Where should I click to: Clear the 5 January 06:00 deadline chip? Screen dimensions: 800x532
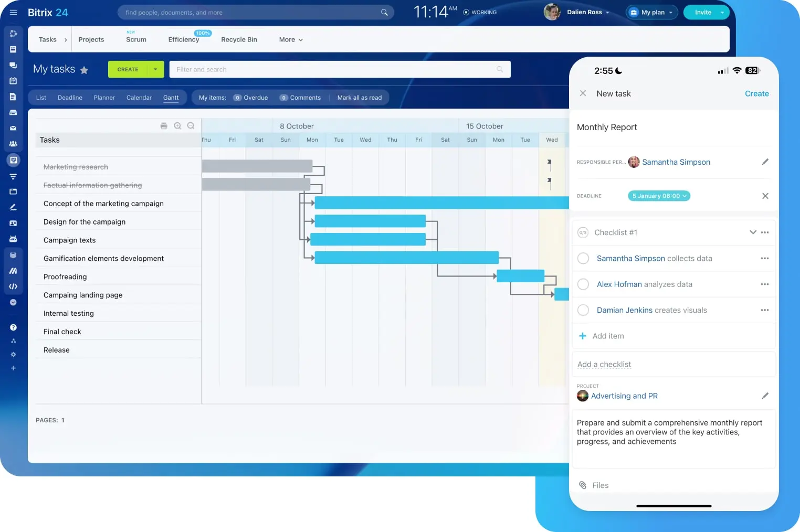click(x=765, y=196)
